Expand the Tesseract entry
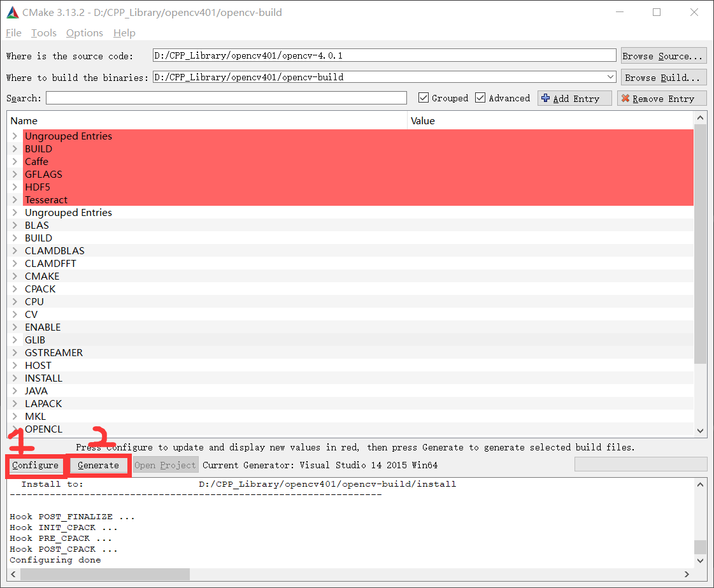The image size is (714, 588). pyautogui.click(x=14, y=199)
